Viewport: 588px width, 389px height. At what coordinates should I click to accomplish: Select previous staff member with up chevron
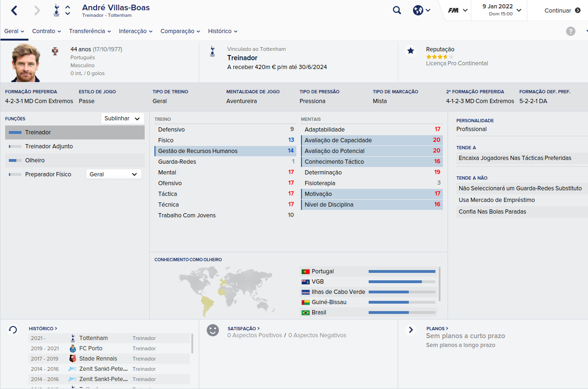click(68, 7)
